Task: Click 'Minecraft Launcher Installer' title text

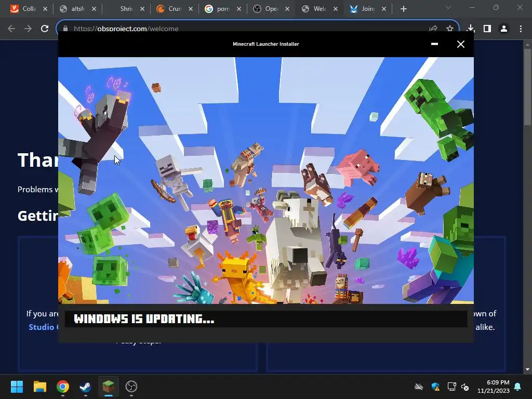Action: pyautogui.click(x=265, y=44)
